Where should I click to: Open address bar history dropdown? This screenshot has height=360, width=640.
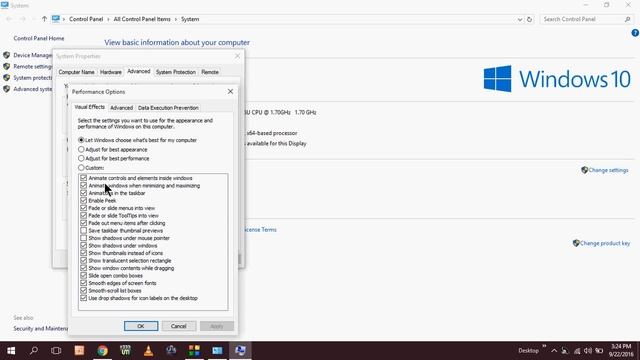[x=520, y=19]
